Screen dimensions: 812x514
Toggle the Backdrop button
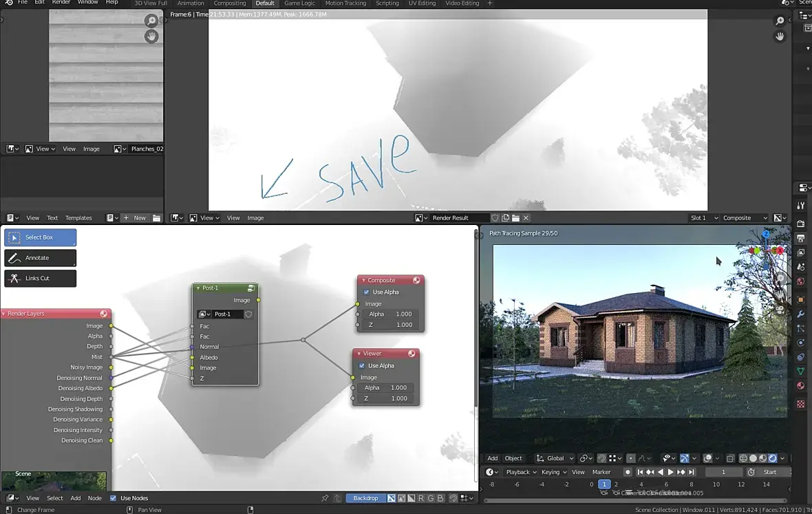pos(365,498)
